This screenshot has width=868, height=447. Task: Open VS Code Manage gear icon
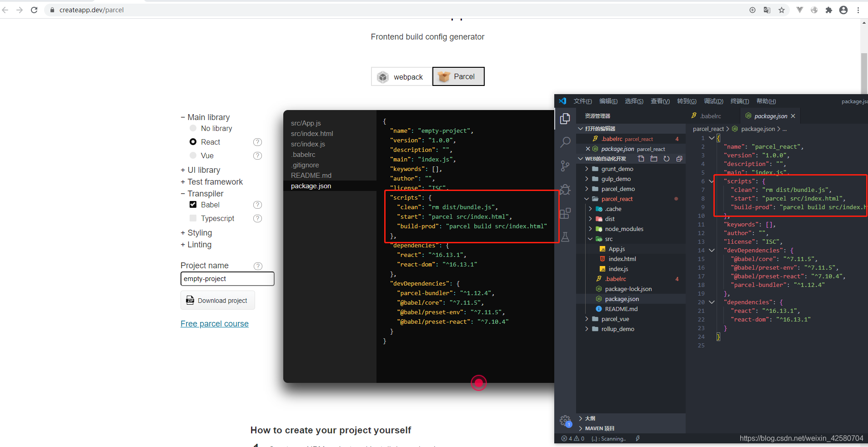[565, 421]
